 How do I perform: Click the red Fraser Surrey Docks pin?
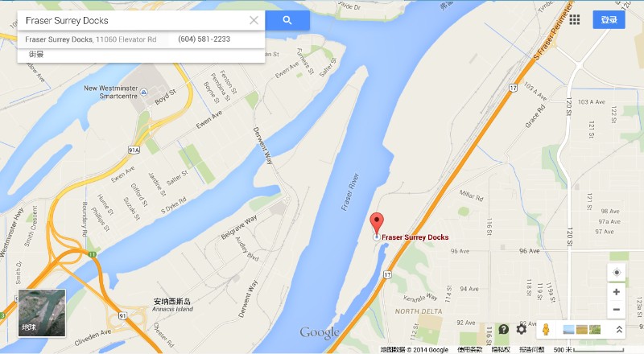[x=377, y=224]
